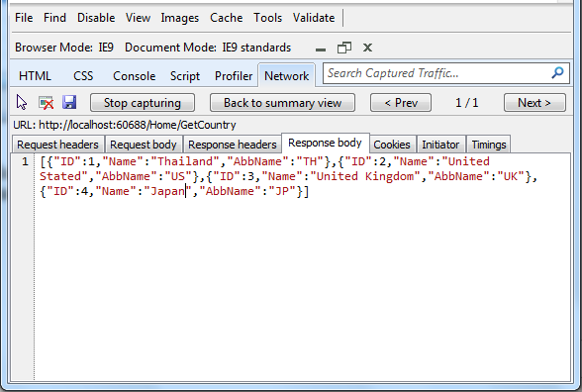Click the "United Kingdom" value in response
This screenshot has height=392, width=582.
(x=365, y=176)
